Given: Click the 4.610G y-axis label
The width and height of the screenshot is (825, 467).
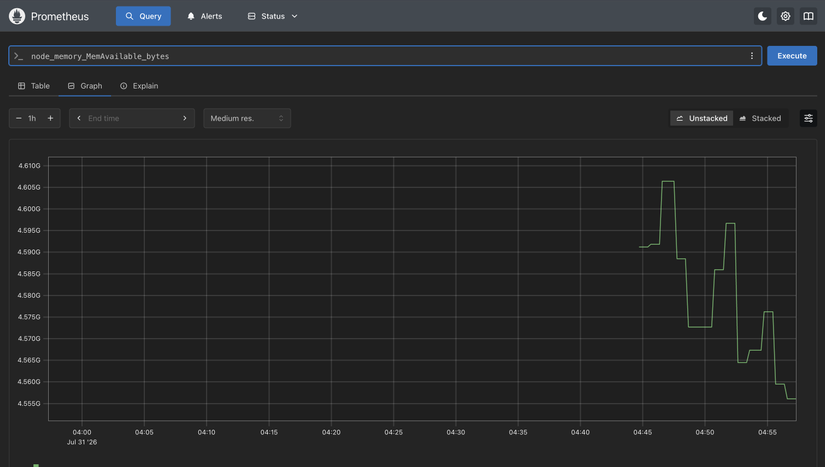Looking at the screenshot, I should [x=29, y=166].
